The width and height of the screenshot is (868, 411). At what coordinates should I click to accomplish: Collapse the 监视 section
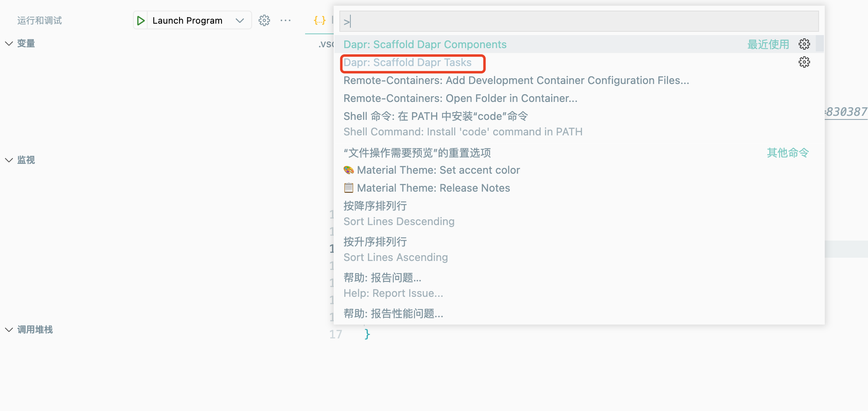pos(9,160)
